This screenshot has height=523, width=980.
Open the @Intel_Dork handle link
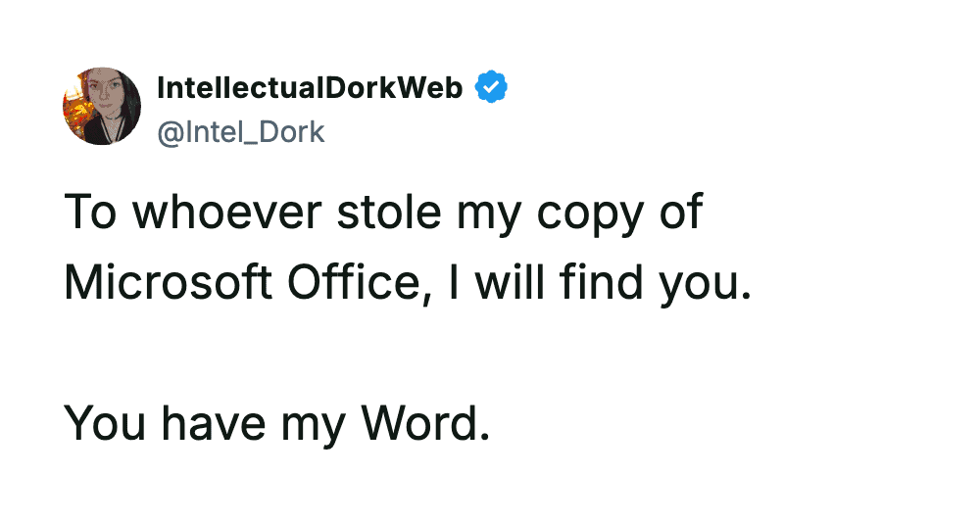(240, 131)
